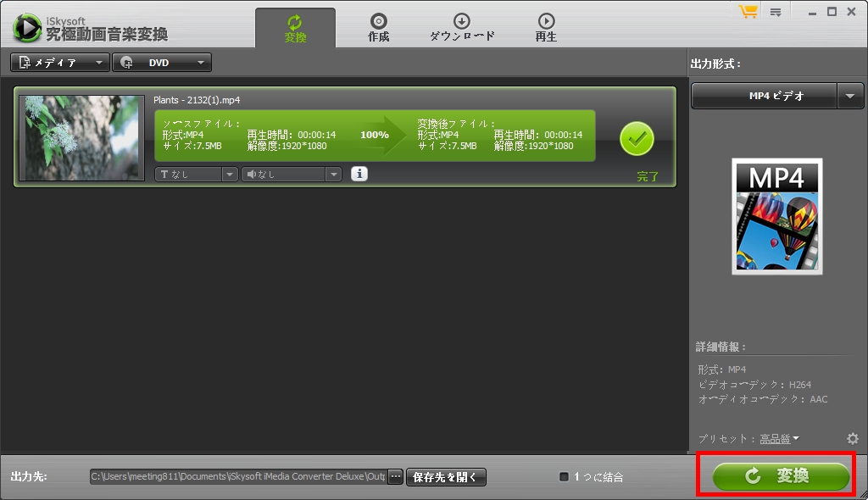Click the converted file サイズ:7.5MB text
The height and width of the screenshot is (500, 868).
pyautogui.click(x=448, y=146)
